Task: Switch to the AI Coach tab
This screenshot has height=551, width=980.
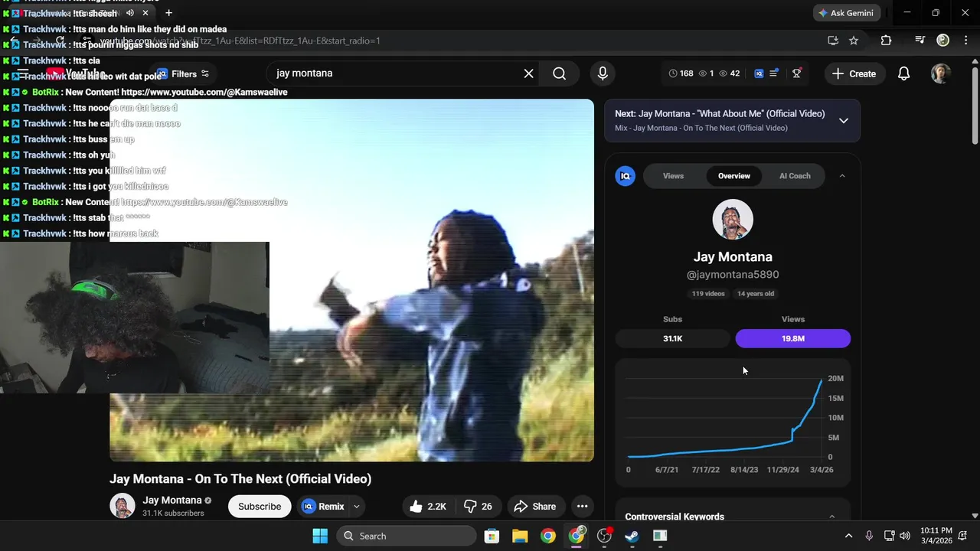Action: [x=795, y=176]
